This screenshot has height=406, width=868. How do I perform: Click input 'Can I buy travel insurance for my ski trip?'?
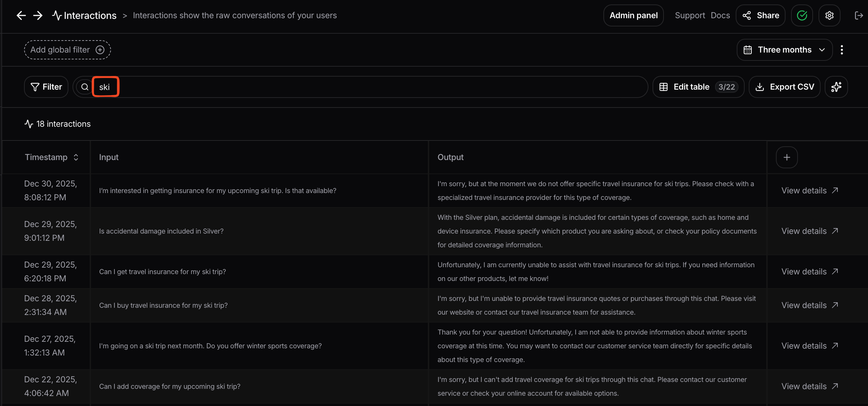163,305
